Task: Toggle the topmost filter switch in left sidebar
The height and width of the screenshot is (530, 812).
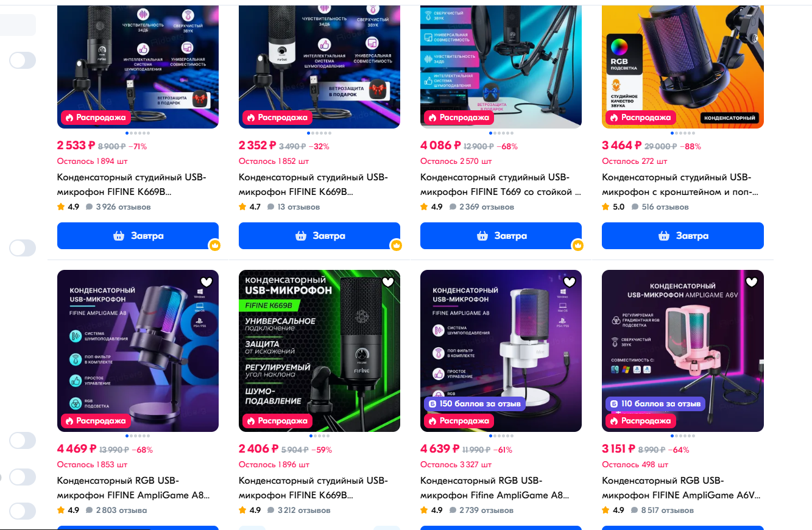Action: click(x=23, y=60)
